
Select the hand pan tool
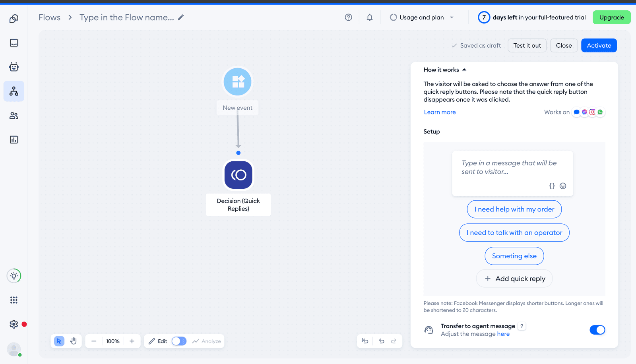coord(74,341)
